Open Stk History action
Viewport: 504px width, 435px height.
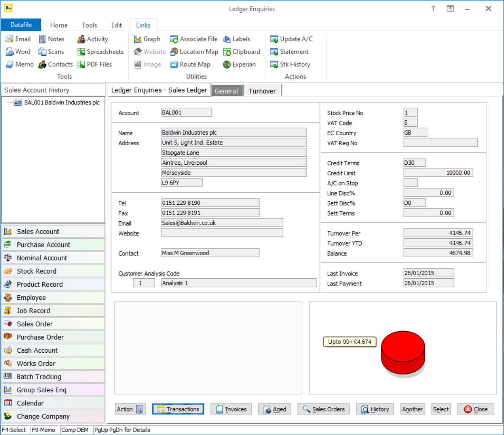tap(290, 64)
